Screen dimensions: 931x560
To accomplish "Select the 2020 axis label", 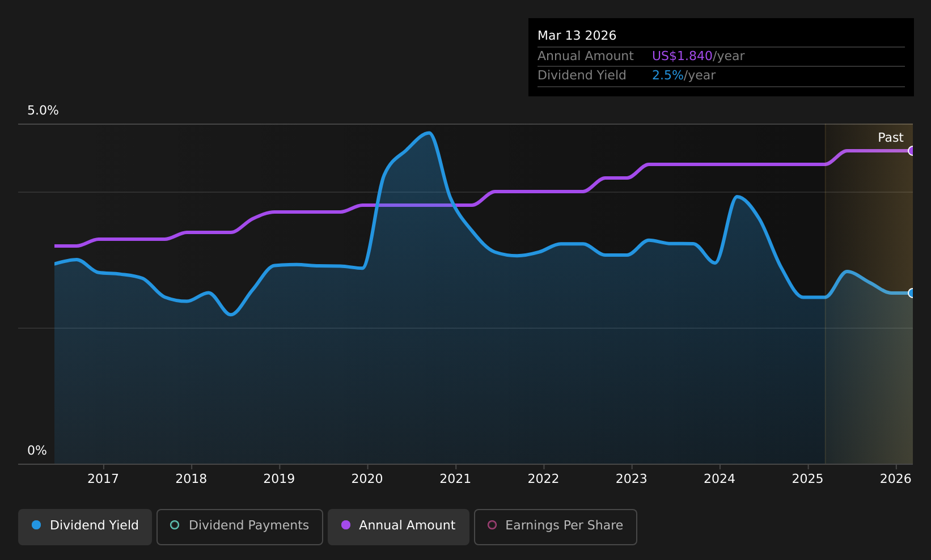I will coord(367,479).
